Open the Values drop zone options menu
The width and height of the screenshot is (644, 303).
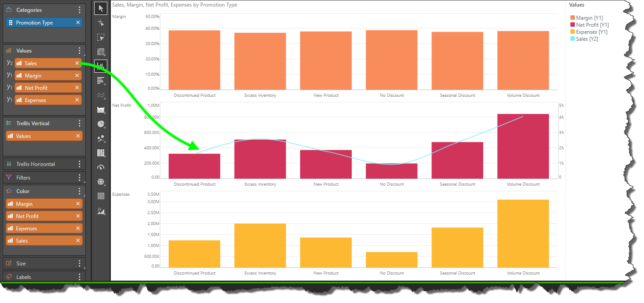pyautogui.click(x=79, y=51)
